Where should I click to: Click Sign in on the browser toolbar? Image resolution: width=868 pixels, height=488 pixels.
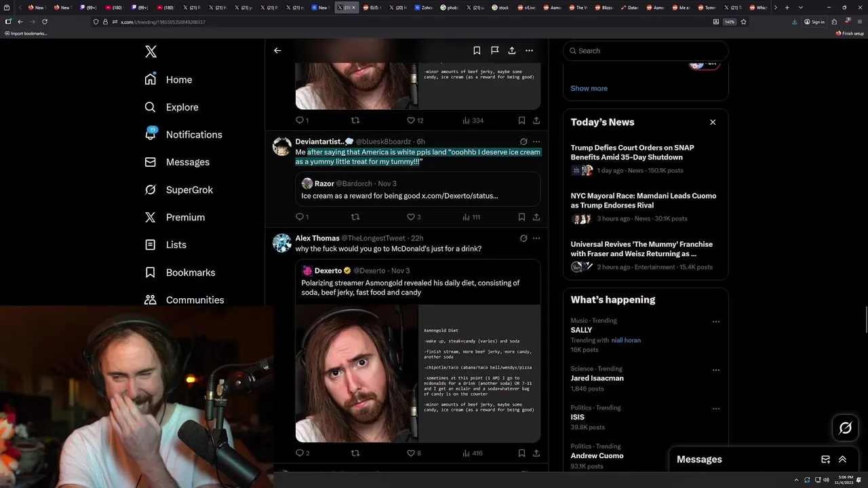click(814, 22)
